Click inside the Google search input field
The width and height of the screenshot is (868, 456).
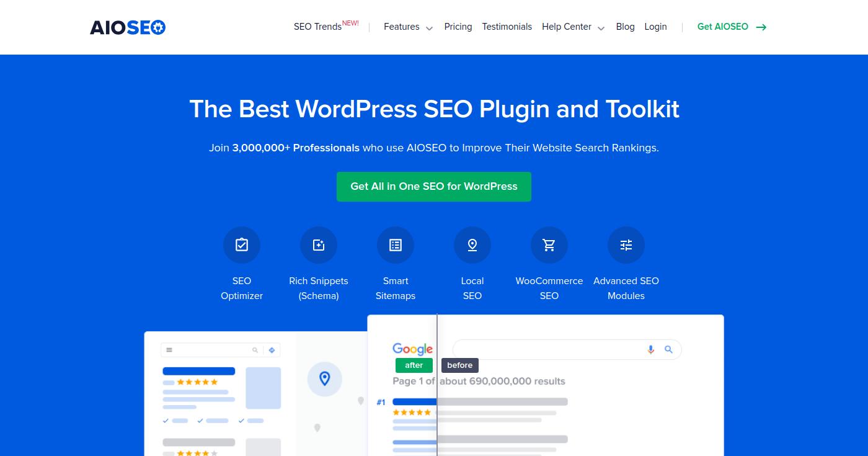[x=546, y=349]
